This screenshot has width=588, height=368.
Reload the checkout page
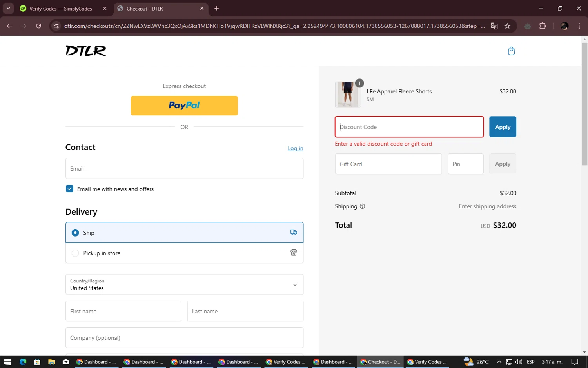click(38, 26)
